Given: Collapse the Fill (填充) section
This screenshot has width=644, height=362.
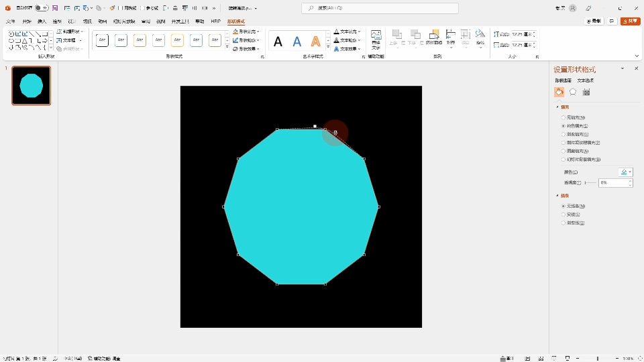Looking at the screenshot, I should [557, 107].
